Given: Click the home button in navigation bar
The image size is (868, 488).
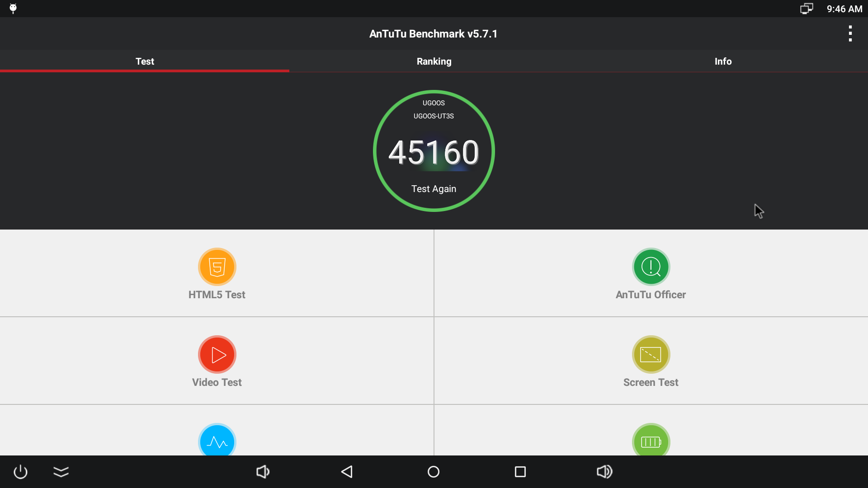Looking at the screenshot, I should point(434,471).
